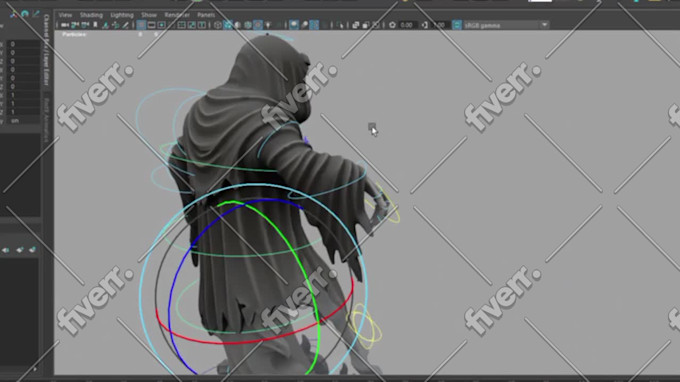Viewport: 680px width, 382px height.
Task: Click the Channel Box / Layer Editor tab
Action: [x=46, y=50]
